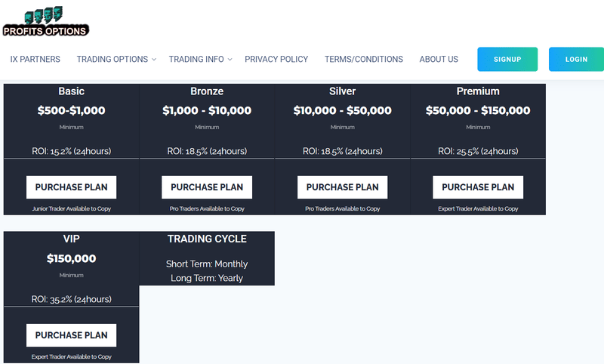
Task: Select the Bronze plan title
Action: click(x=207, y=91)
